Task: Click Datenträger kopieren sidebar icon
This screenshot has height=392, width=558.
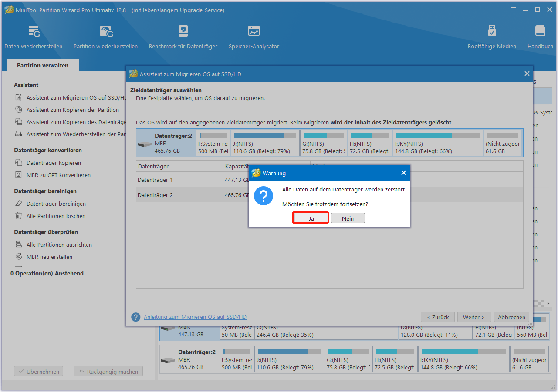Action: (x=19, y=163)
